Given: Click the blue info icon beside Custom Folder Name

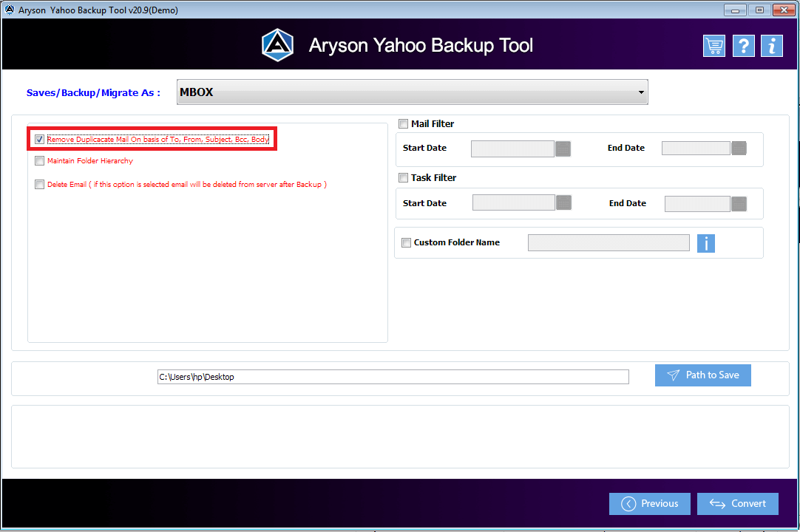Looking at the screenshot, I should pos(705,242).
